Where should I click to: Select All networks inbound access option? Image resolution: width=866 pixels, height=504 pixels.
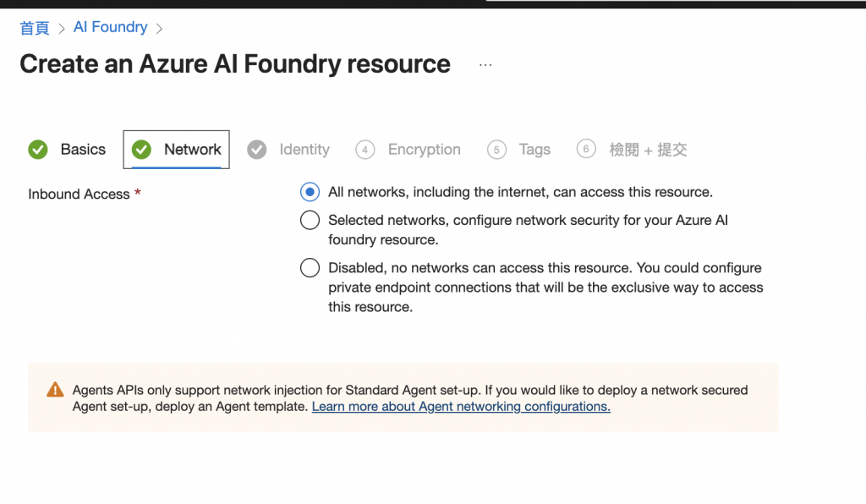pos(310,192)
